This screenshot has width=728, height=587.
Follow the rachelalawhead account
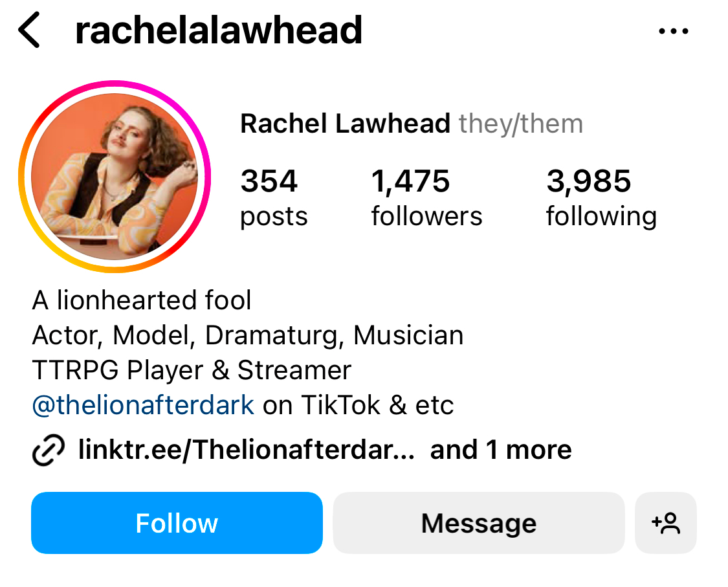click(177, 523)
